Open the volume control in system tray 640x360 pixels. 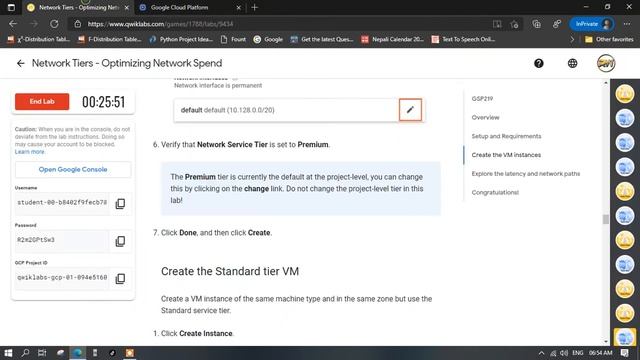click(x=564, y=353)
